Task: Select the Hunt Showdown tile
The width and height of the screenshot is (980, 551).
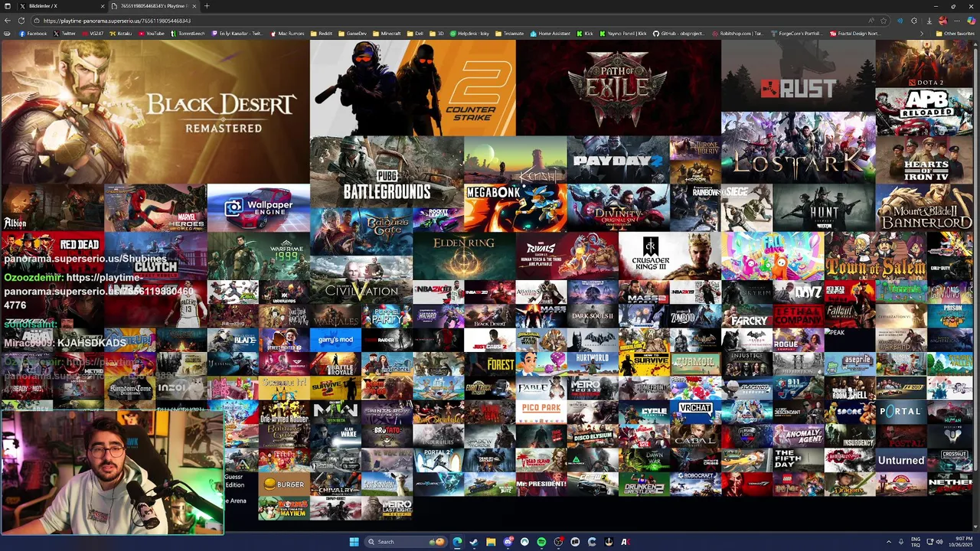Action: [824, 207]
